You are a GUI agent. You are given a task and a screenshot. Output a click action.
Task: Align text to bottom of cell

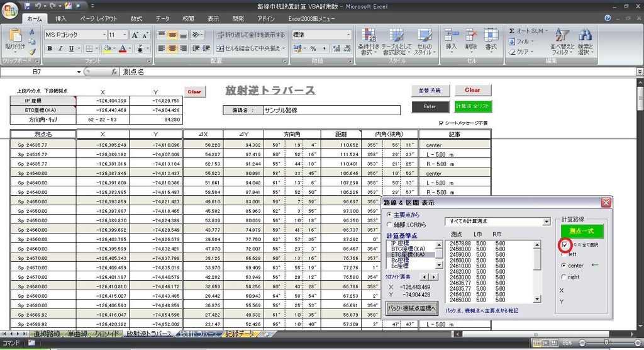pos(183,35)
